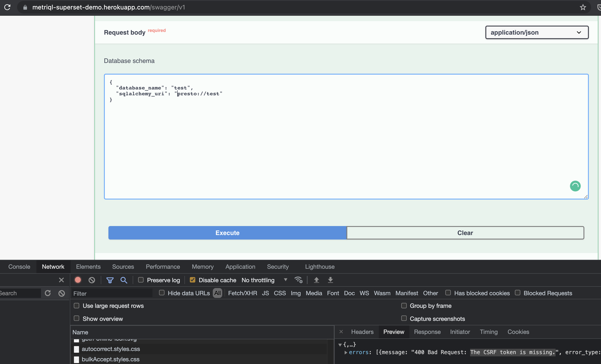This screenshot has height=364, width=601.
Task: Click the upload arrow icon in toolbar
Action: 316,280
